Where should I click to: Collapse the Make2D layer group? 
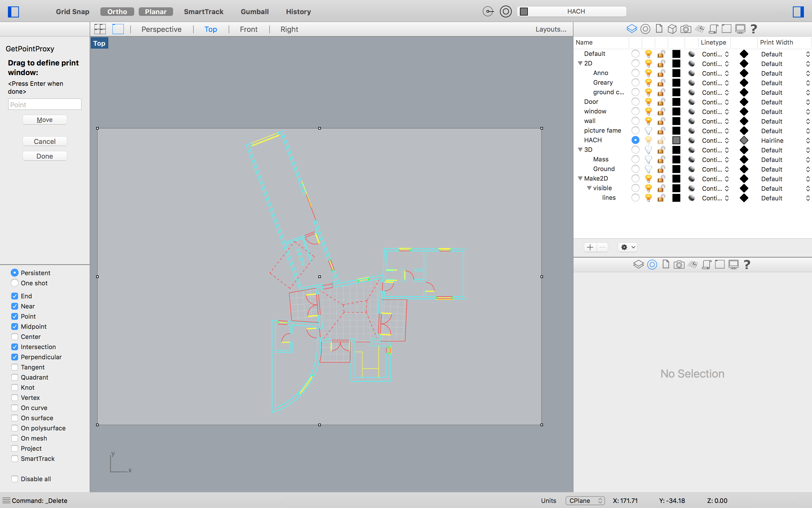[x=580, y=178]
